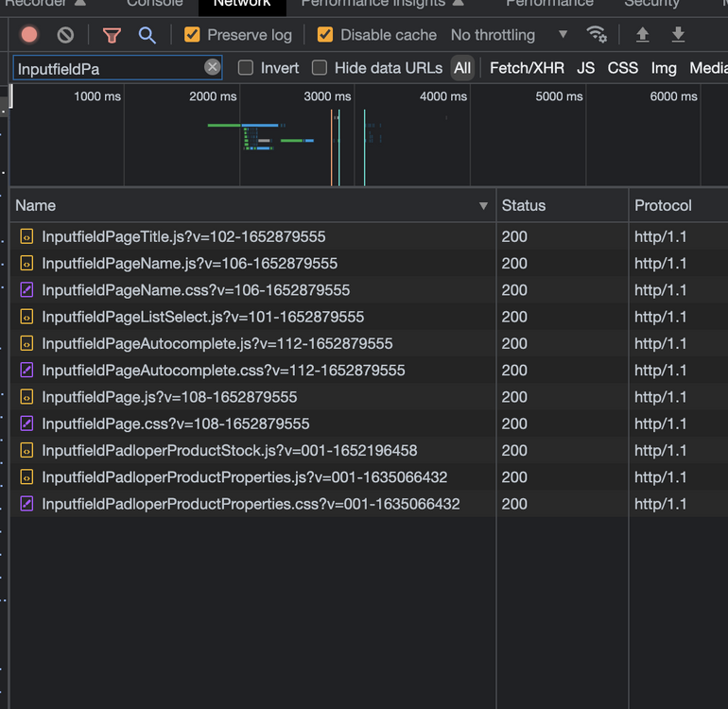Click the export HAR download arrow icon

pos(678,35)
